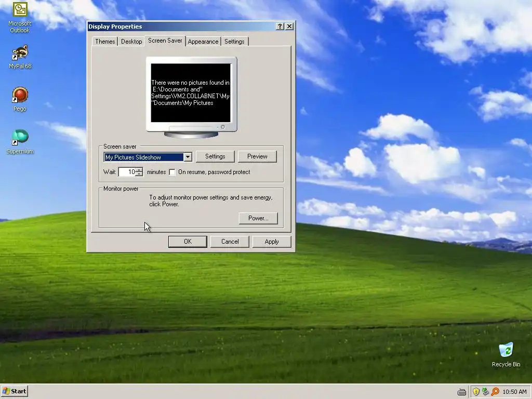Click the Safely Remove Hardware tray icon
Viewport: 532px width, 399px height.
coord(486,392)
